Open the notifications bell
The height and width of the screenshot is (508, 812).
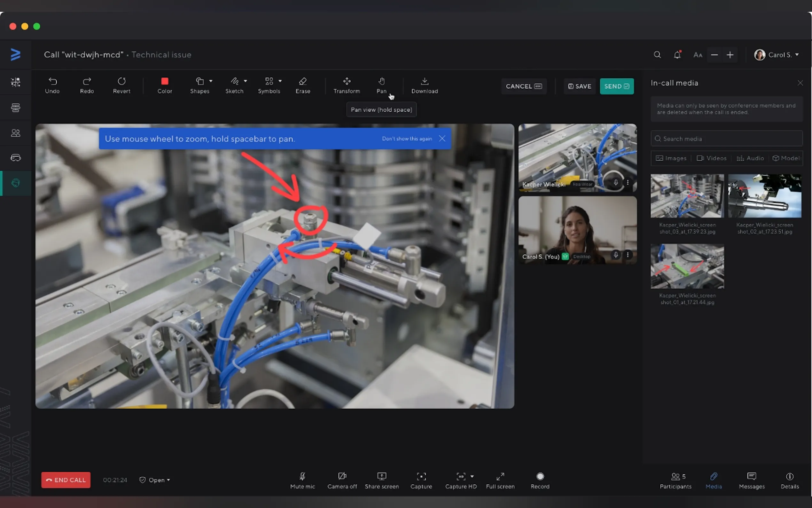pos(677,55)
